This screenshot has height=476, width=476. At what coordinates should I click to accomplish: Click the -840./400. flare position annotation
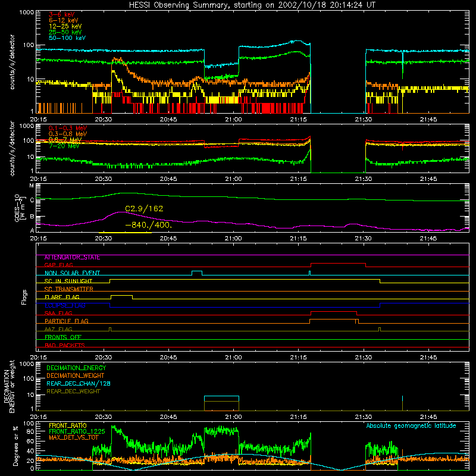click(x=149, y=226)
